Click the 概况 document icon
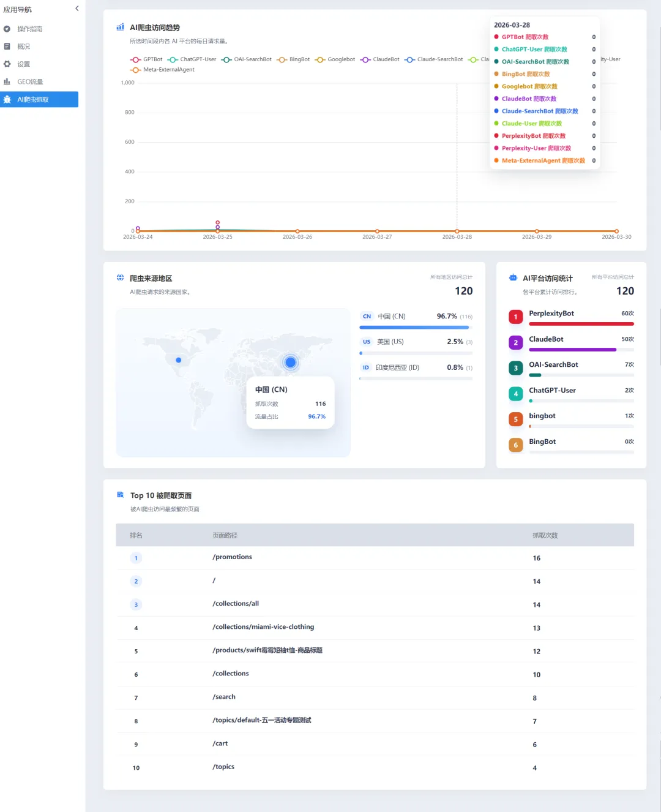The width and height of the screenshot is (661, 812). (x=7, y=47)
